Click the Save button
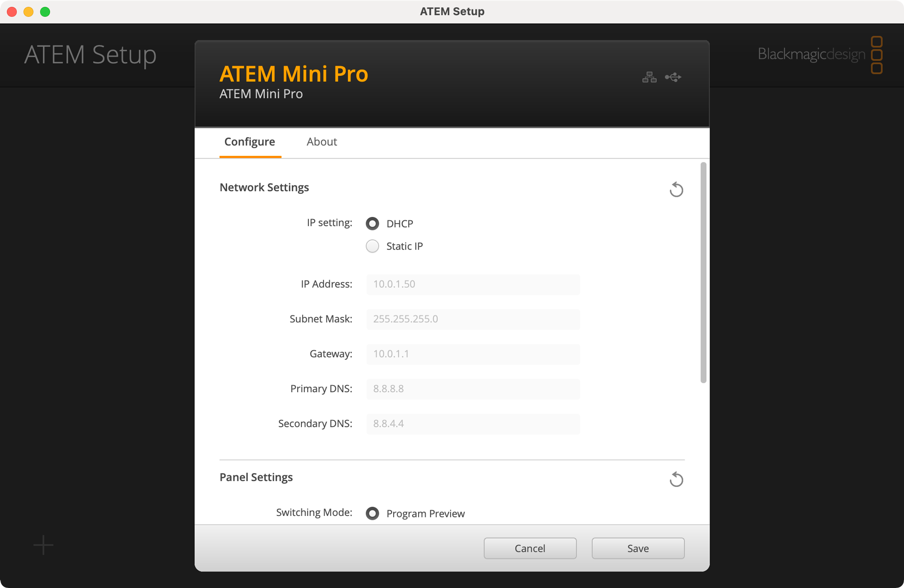This screenshot has width=904, height=588. pyautogui.click(x=638, y=548)
